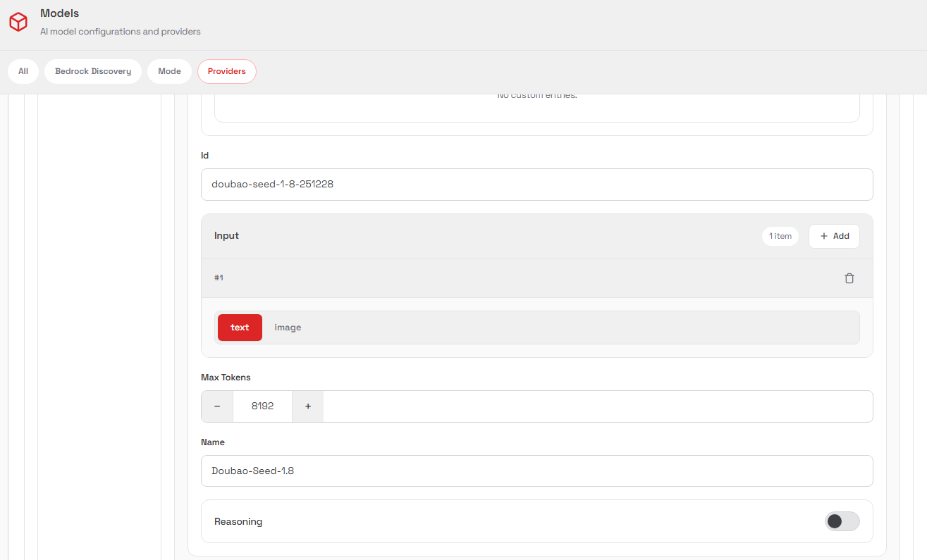Enable the Reasoning toggle switch
927x560 pixels.
[x=842, y=521]
